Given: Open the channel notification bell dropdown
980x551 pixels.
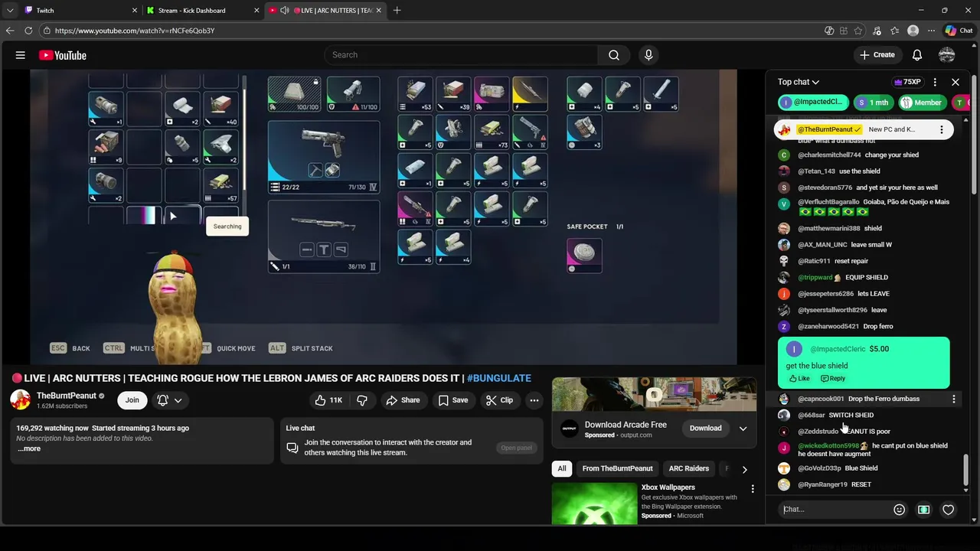Looking at the screenshot, I should 170,400.
